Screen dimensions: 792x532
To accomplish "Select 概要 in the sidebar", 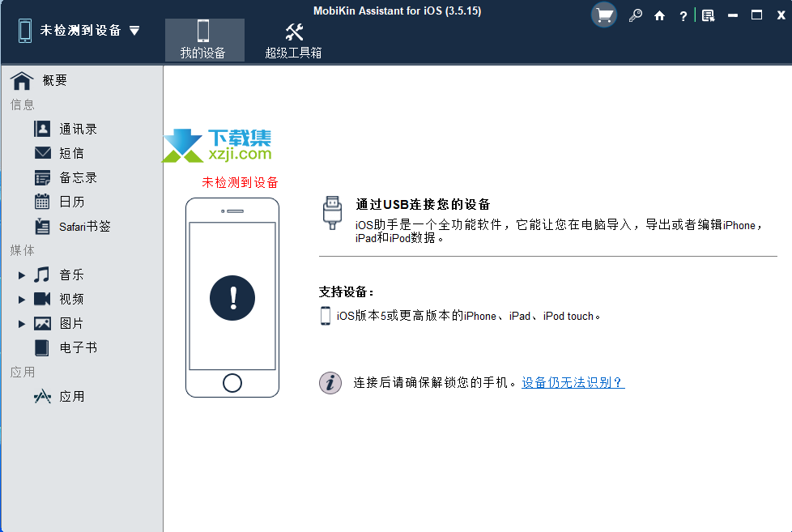I will pyautogui.click(x=54, y=80).
